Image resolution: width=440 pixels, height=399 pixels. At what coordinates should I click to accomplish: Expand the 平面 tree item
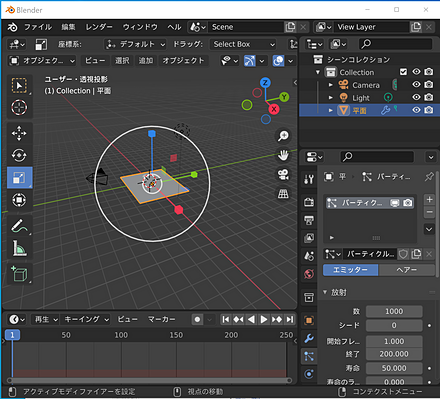click(x=331, y=110)
